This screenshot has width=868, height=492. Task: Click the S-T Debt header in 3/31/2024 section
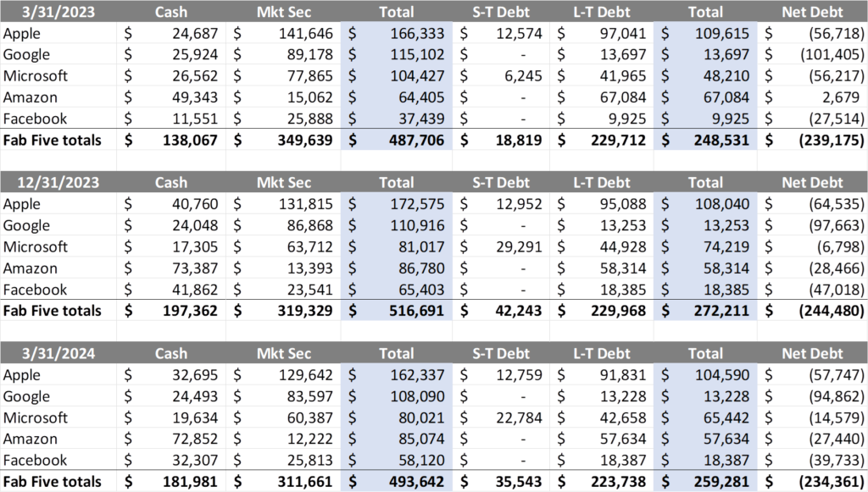tap(500, 353)
